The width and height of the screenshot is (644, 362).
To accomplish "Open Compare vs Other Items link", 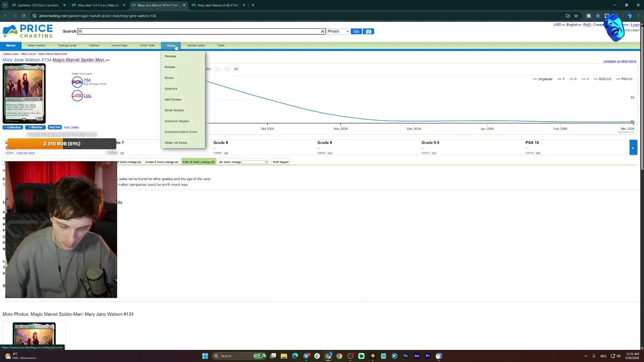I will [x=620, y=61].
